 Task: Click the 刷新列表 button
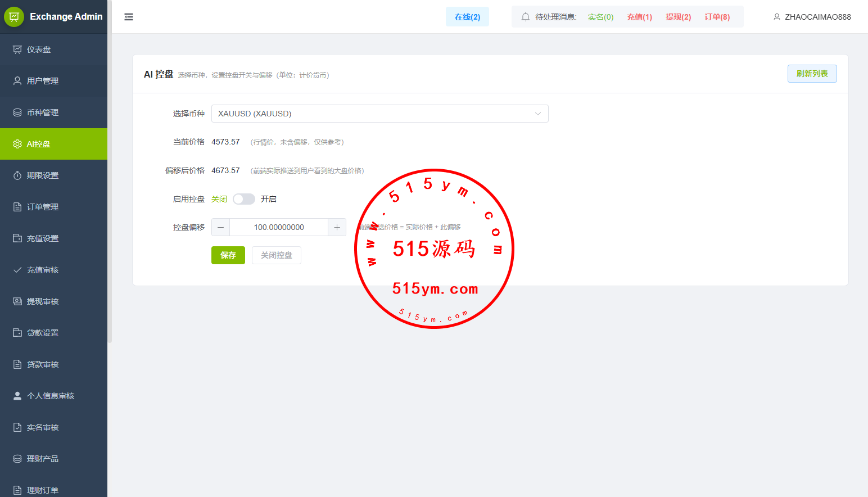(812, 74)
